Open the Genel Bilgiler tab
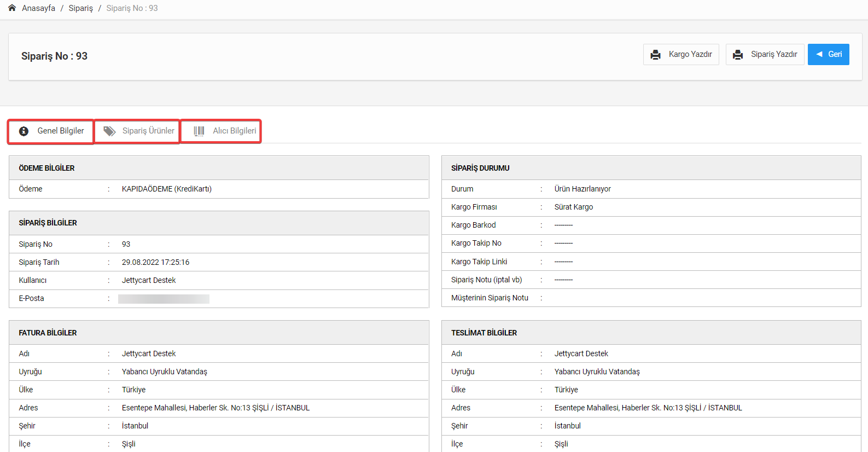868x452 pixels. click(x=50, y=131)
